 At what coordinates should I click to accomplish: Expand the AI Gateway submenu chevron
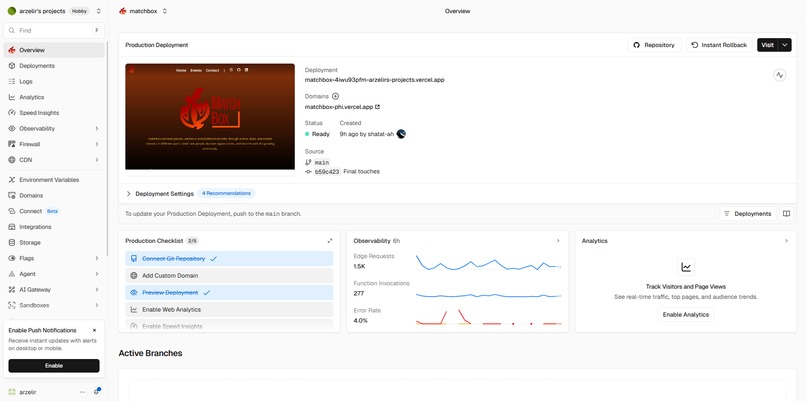coord(97,289)
